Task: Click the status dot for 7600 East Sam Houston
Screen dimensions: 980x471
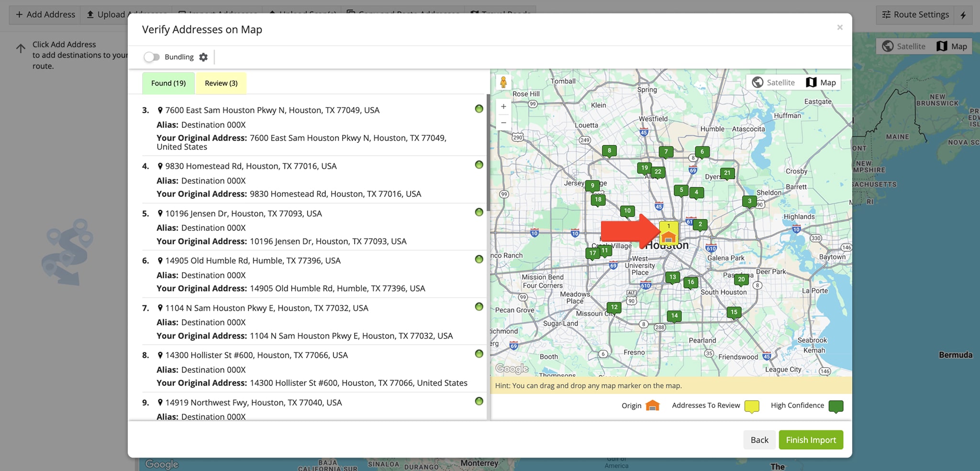Action: 479,109
